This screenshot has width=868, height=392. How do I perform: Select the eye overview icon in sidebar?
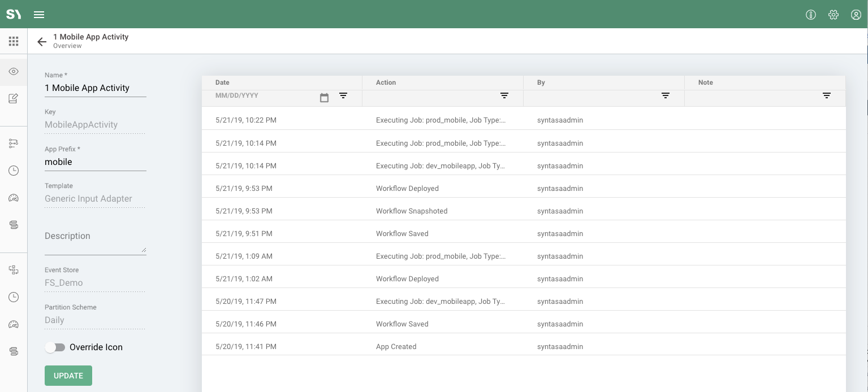click(x=14, y=72)
